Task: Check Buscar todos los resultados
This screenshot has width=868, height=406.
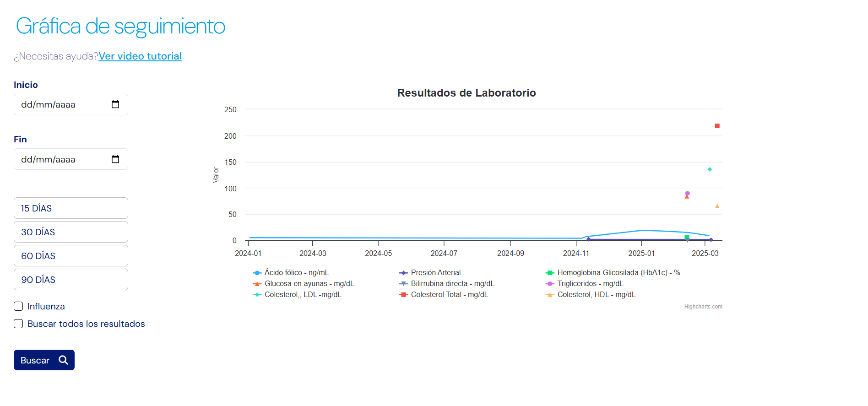Action: coord(18,324)
